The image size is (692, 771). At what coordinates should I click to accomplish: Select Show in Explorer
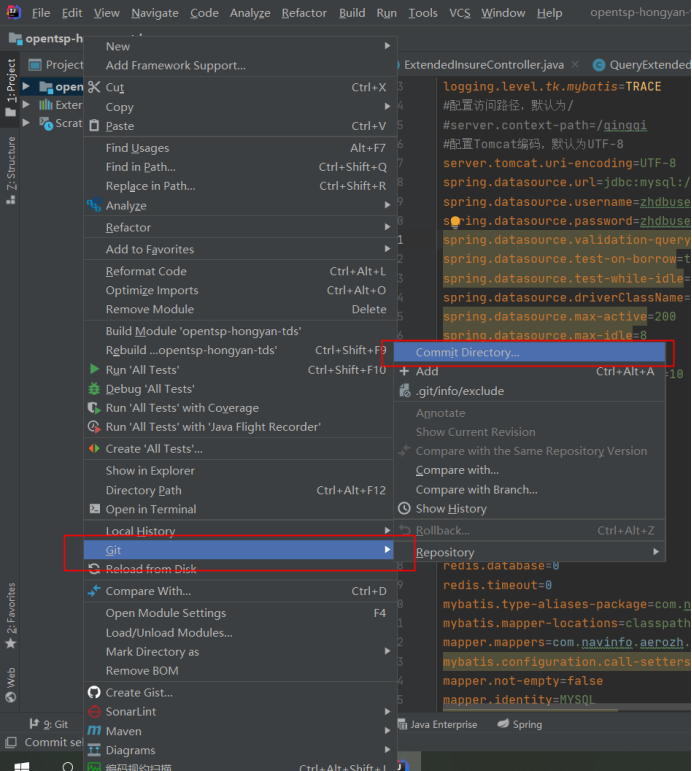[240, 471]
